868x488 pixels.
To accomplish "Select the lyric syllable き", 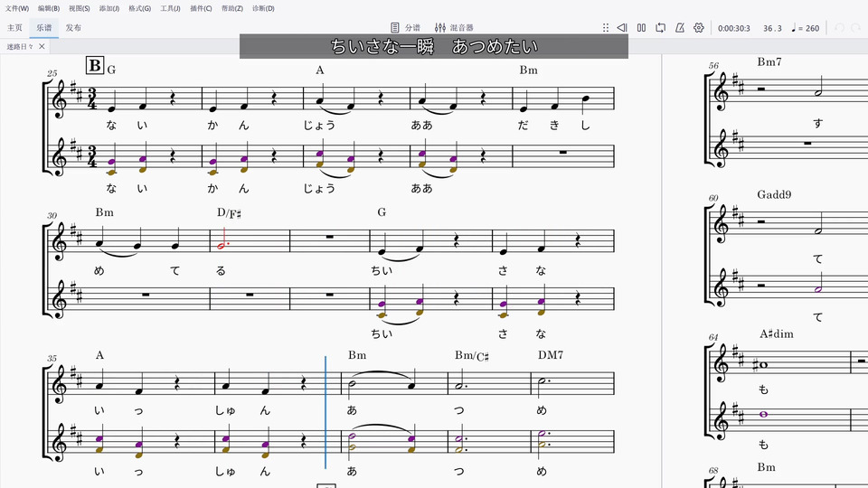I will coord(554,126).
